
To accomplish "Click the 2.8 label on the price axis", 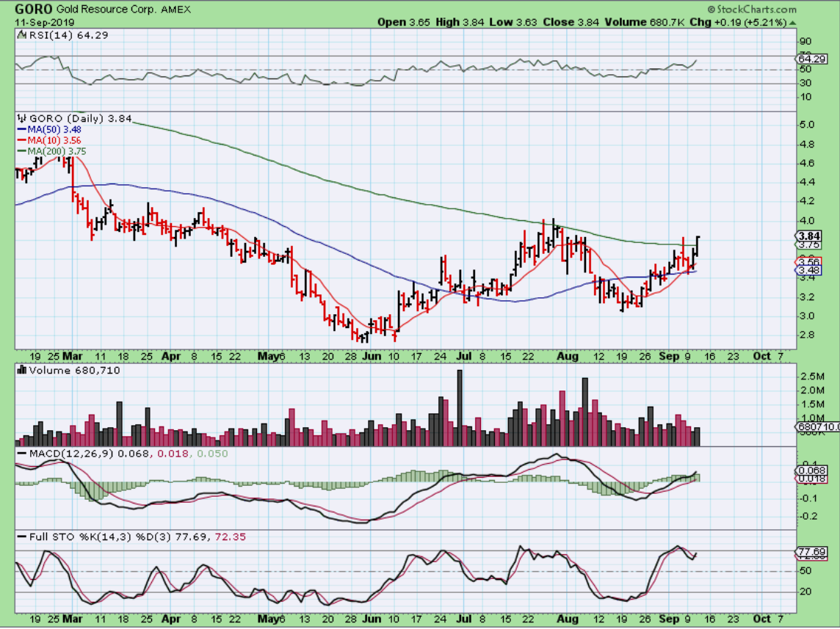I will 807,335.
